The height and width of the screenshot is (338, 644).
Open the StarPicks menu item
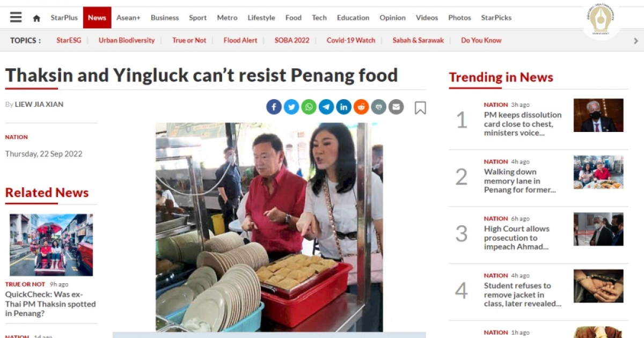496,18
